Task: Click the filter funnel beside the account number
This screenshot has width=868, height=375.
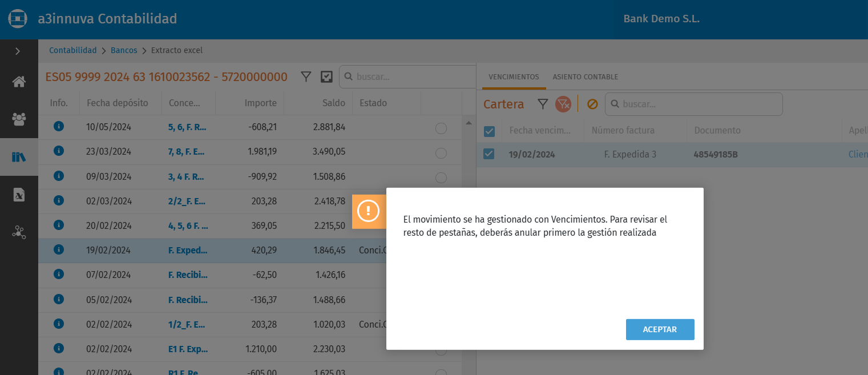Action: [306, 76]
